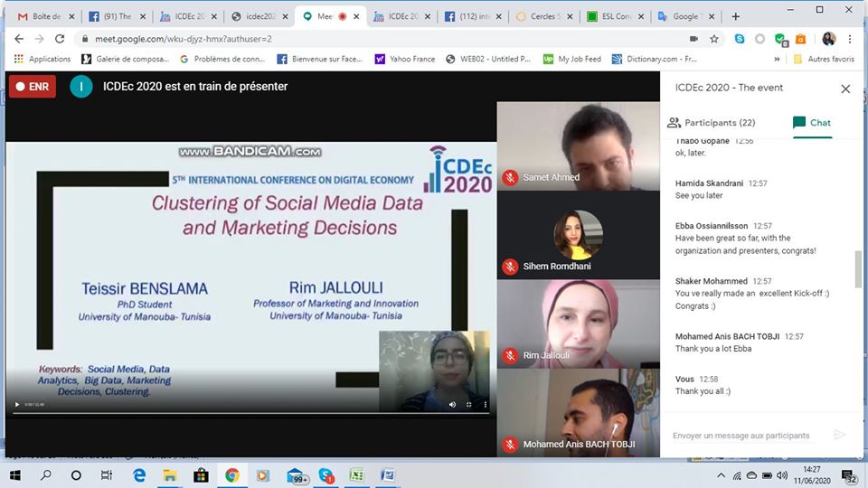The height and width of the screenshot is (488, 868).
Task: Select Rim Jallouli's video tile
Action: click(x=578, y=324)
